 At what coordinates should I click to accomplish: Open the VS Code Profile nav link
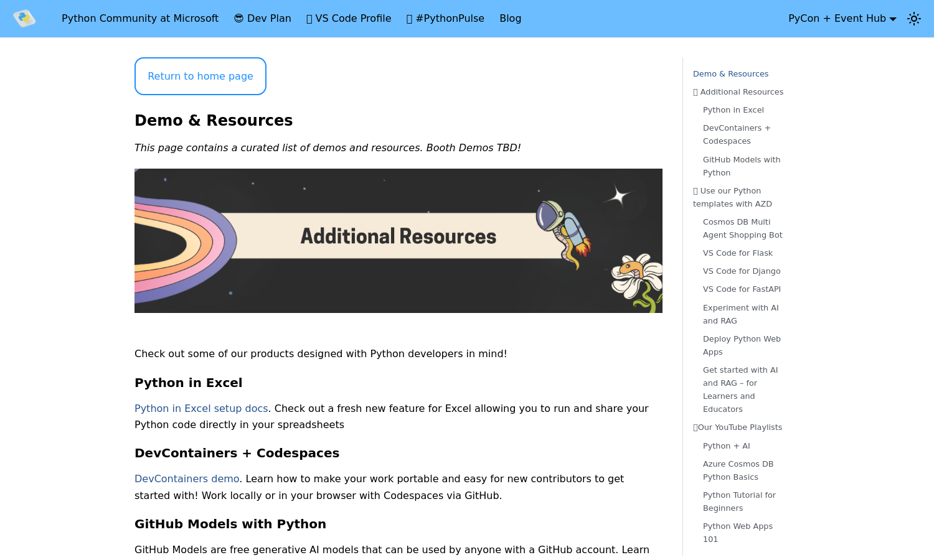pyautogui.click(x=349, y=19)
